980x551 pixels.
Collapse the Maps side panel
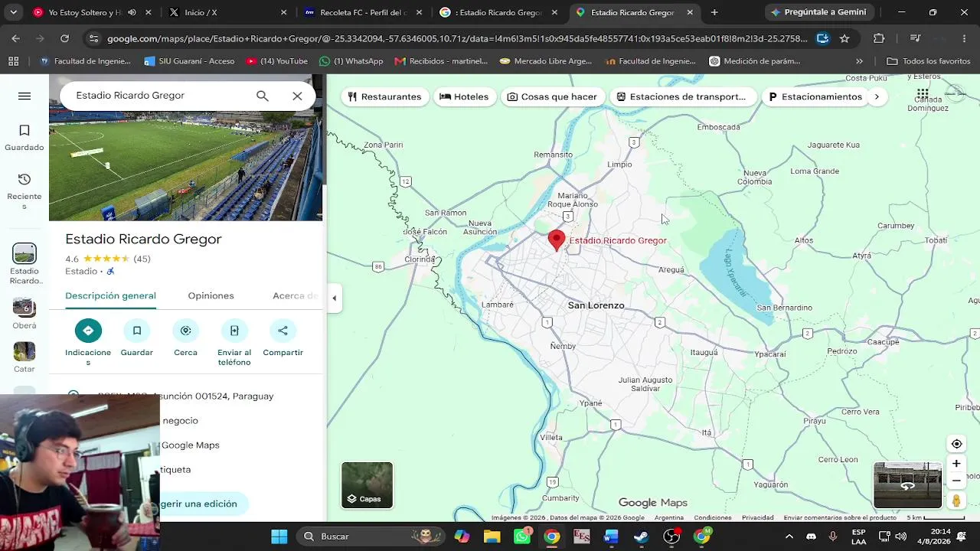pos(334,298)
